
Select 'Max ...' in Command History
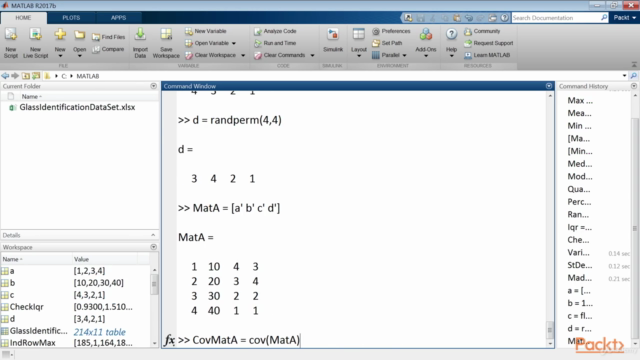pos(580,100)
